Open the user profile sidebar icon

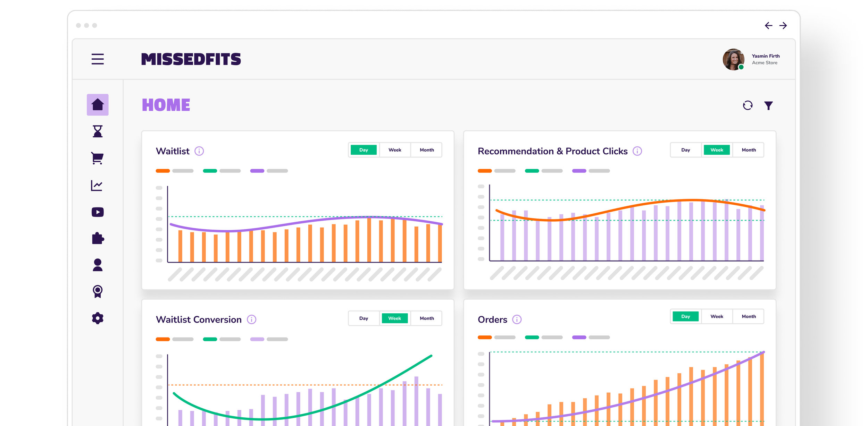point(98,265)
